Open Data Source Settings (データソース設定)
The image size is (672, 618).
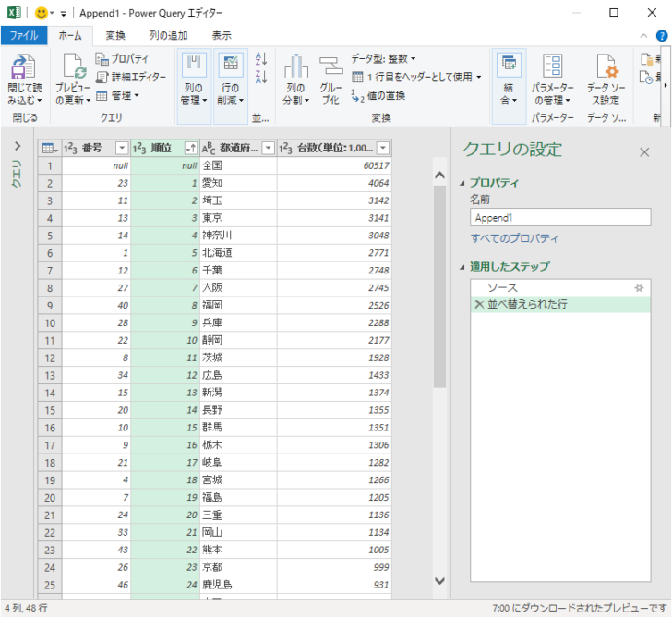coord(606,67)
